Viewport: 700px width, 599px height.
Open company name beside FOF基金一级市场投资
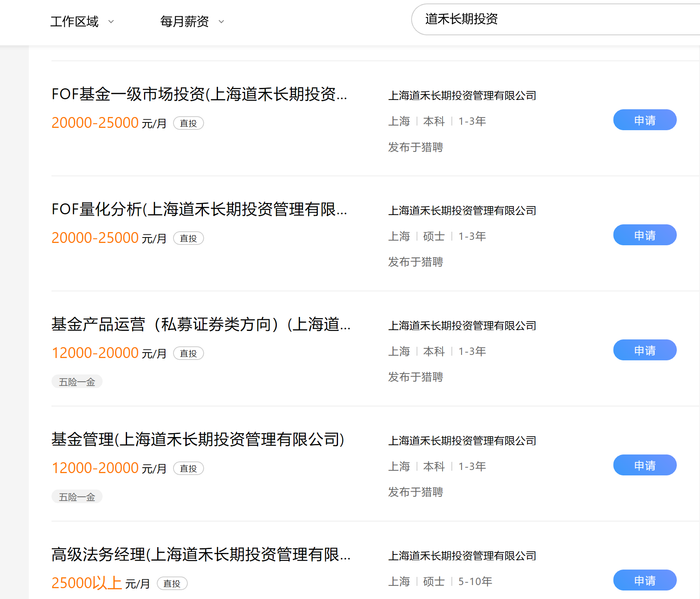tap(462, 96)
